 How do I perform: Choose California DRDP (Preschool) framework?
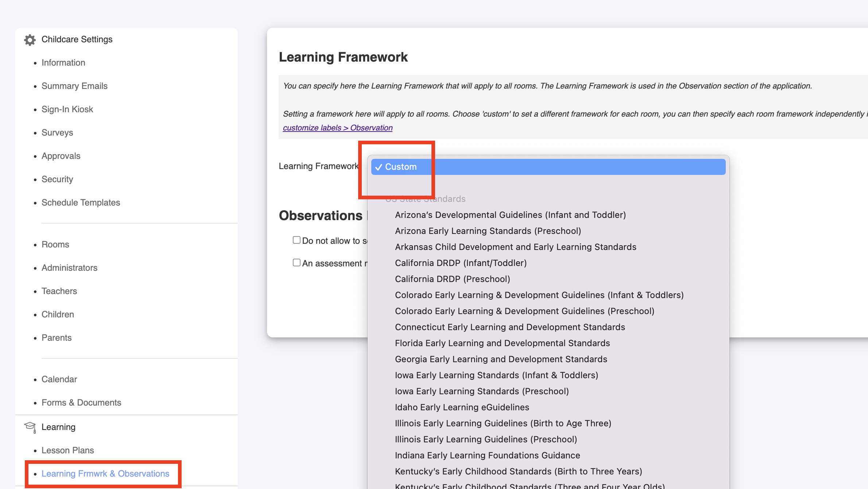click(x=452, y=279)
